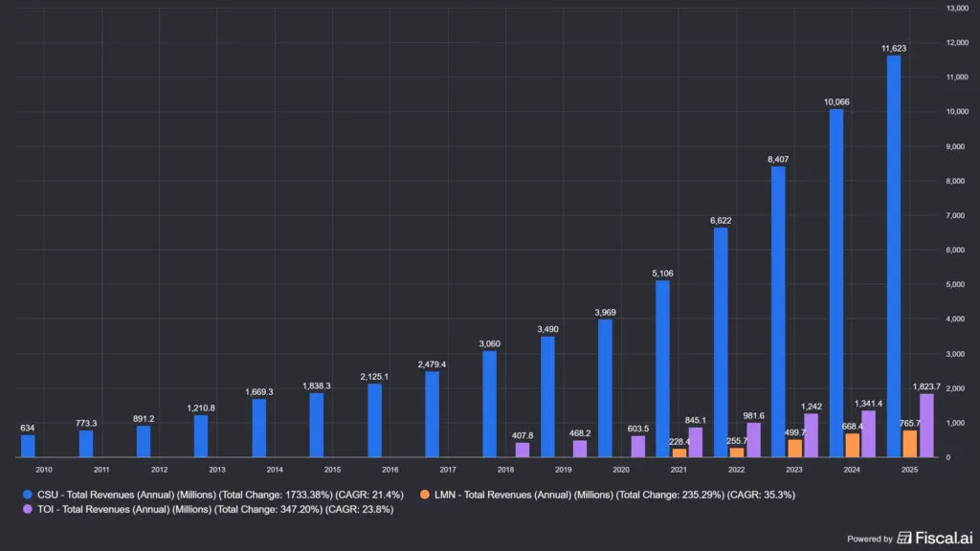The width and height of the screenshot is (980, 551).
Task: Click the 2012 x-axis year label
Action: coord(160,469)
